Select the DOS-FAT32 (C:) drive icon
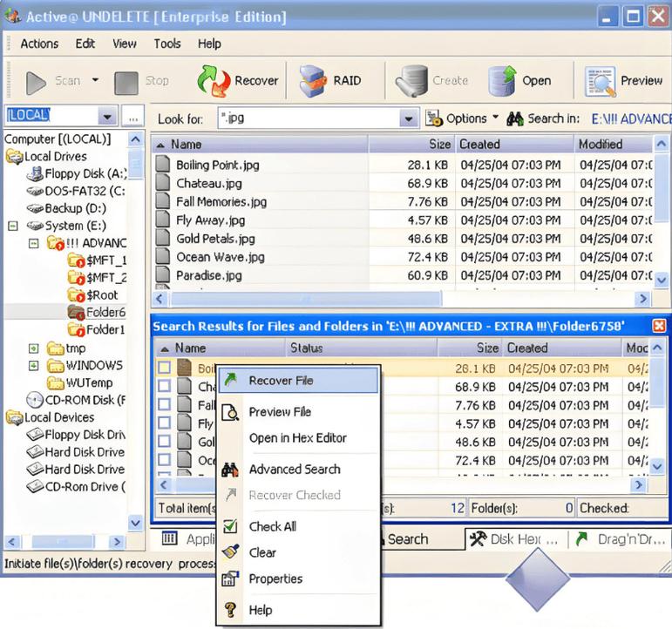672x629 pixels. (x=35, y=191)
